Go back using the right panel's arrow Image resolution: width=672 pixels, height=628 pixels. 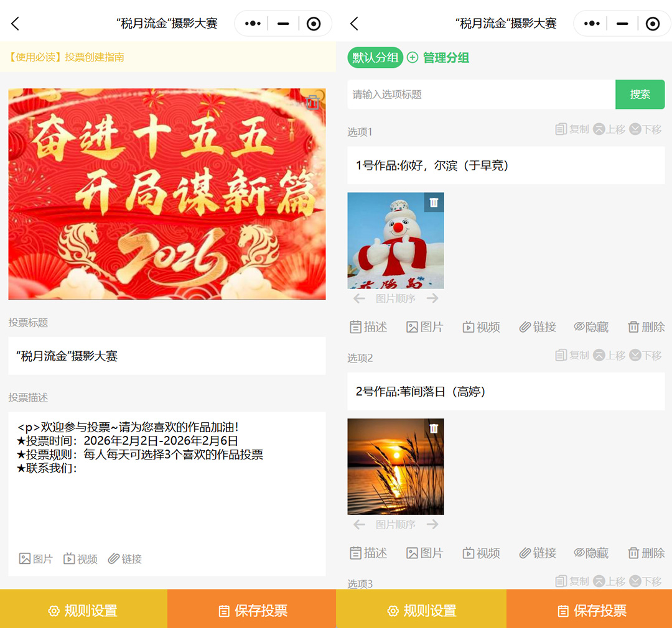[354, 24]
